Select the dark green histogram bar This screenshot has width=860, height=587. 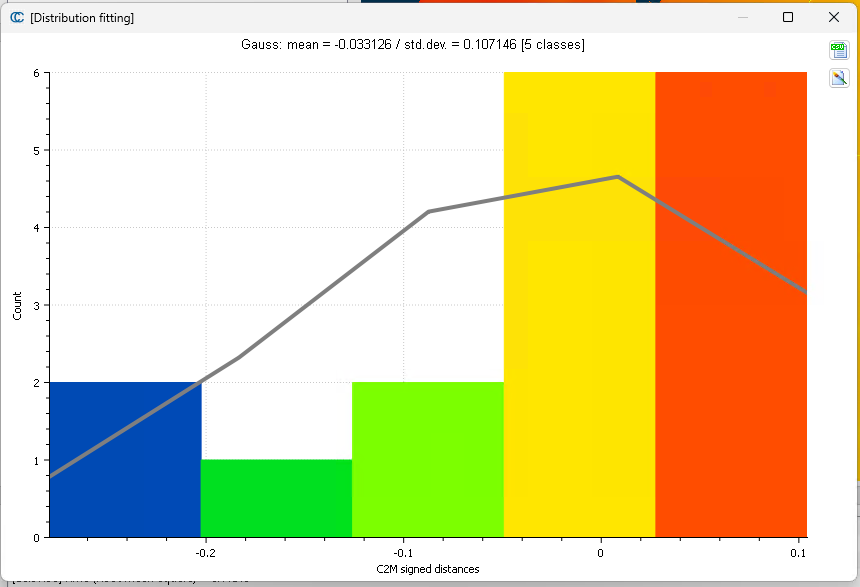click(x=276, y=498)
